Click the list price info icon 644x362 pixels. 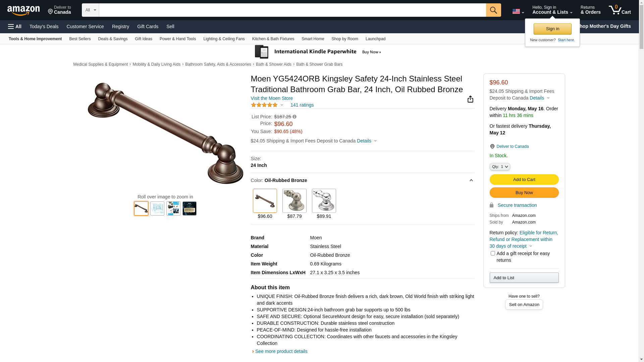click(294, 117)
